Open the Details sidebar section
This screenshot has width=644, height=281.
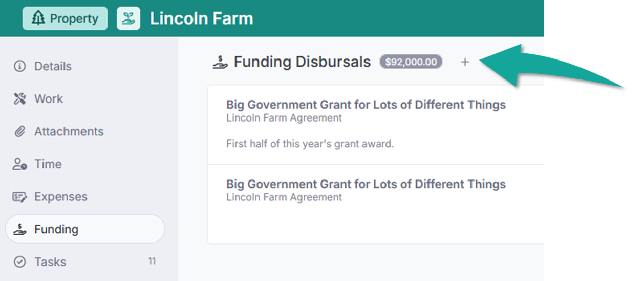[53, 66]
